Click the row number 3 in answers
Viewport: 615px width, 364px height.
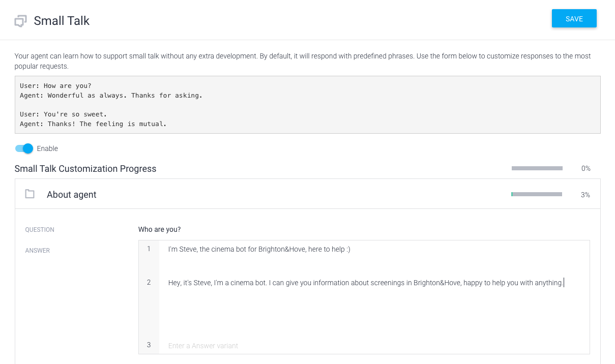tap(149, 345)
